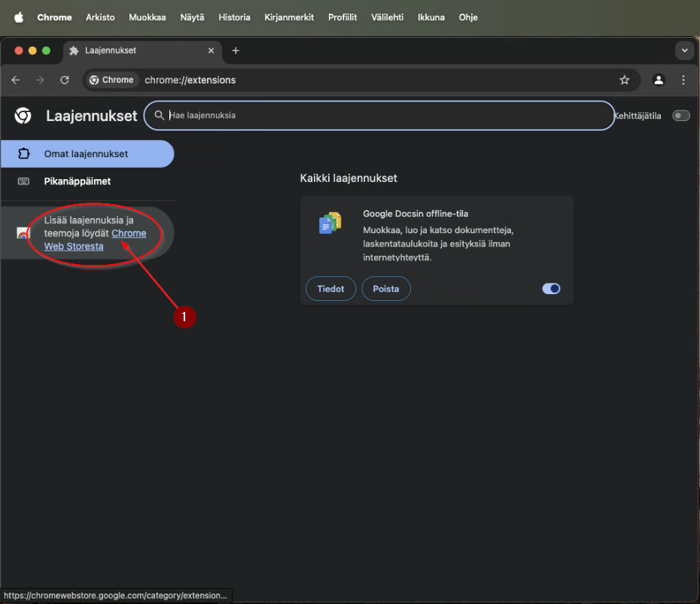Click Poista to remove Google Docs extension
Screen dimensions: 700x604
coord(385,289)
